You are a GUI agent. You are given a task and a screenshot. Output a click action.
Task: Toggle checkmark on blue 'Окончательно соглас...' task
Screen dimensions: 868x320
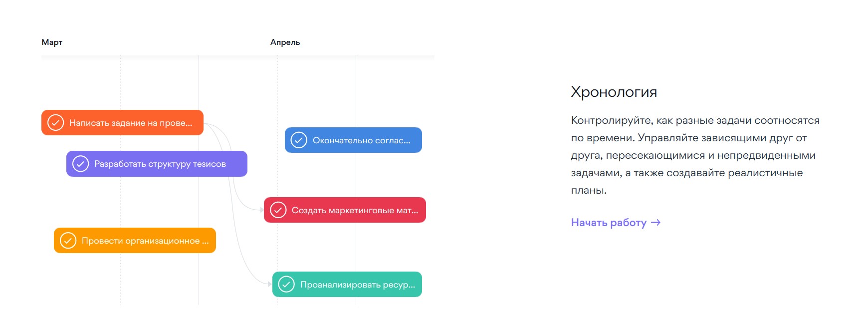point(299,140)
